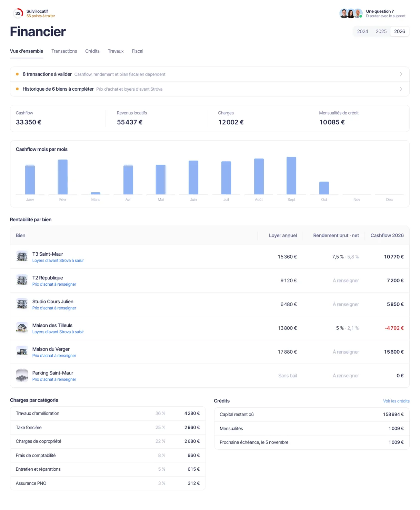Click Prochaine échéance, le 5 novembre row
Viewport: 420px width, 510px height.
(312, 442)
